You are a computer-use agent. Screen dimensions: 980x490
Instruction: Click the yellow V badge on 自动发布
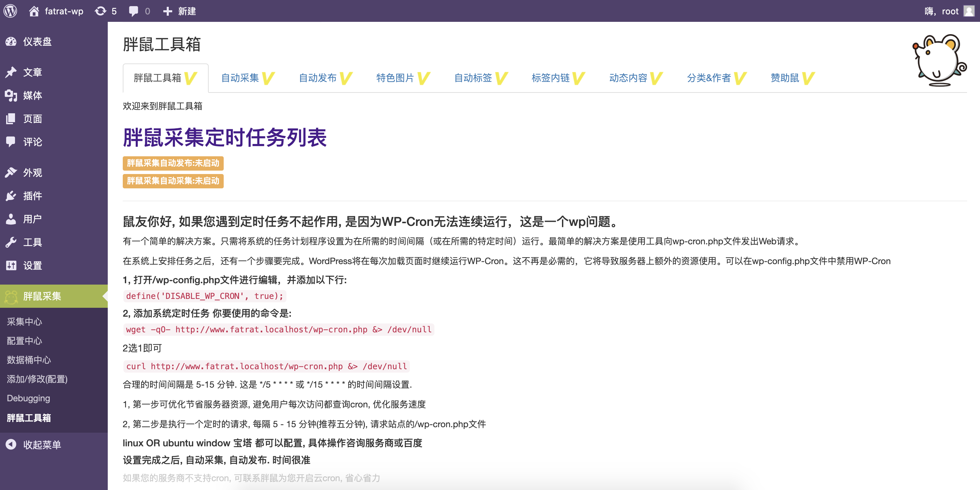tap(345, 78)
